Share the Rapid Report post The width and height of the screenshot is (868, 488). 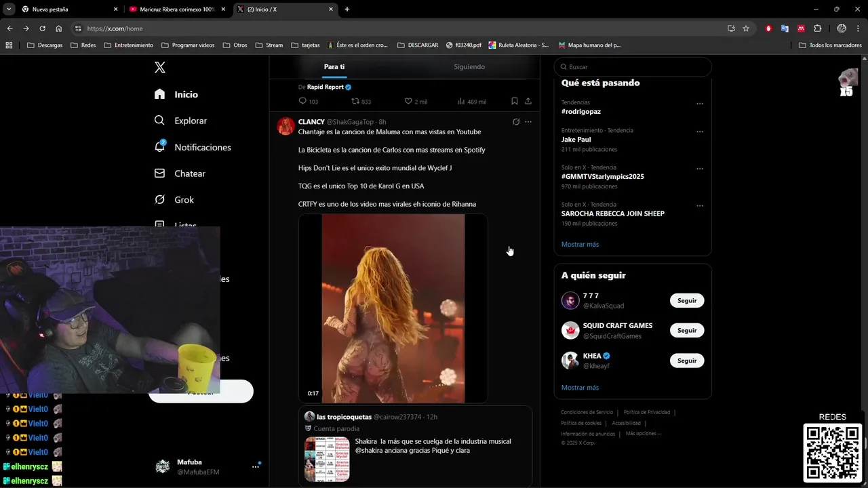(x=528, y=101)
